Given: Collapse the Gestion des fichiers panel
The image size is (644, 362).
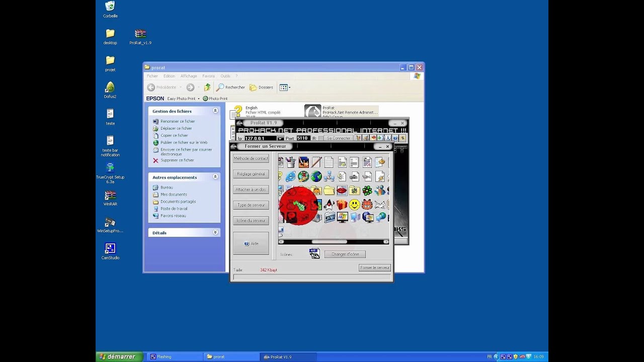Looking at the screenshot, I should pyautogui.click(x=215, y=111).
